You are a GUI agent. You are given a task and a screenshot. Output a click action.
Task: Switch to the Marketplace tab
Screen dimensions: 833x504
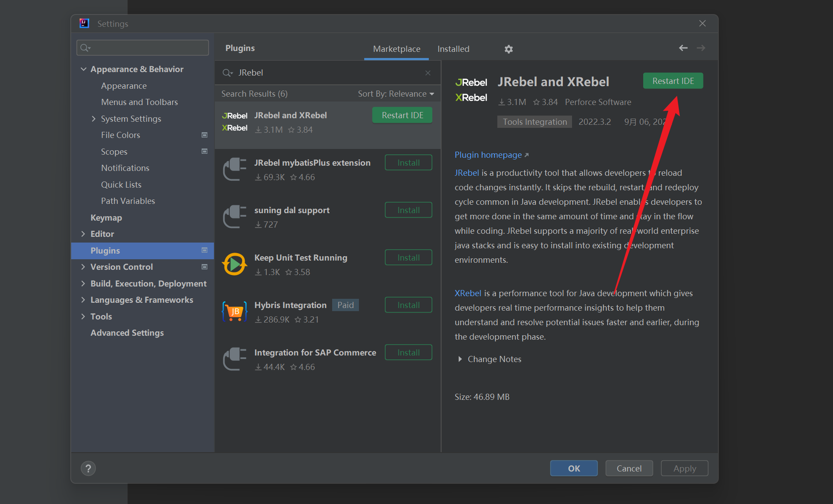[396, 49]
